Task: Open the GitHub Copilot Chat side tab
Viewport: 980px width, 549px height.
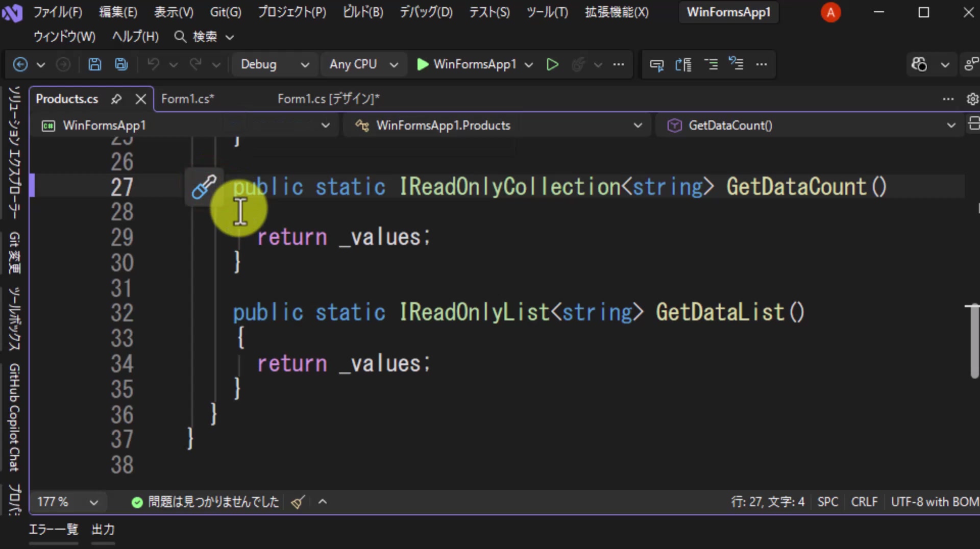Action: pos(14,417)
